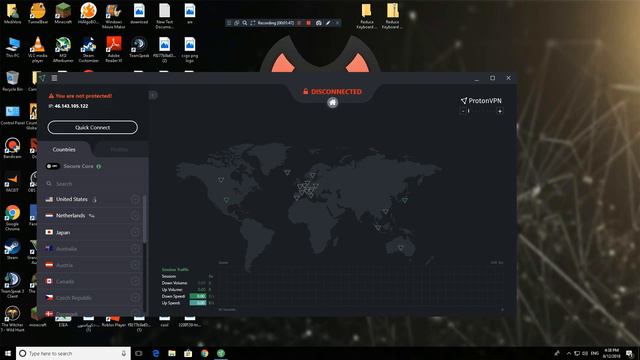The image size is (640, 360).
Task: Click the ProtonVPN brand label
Action: 481,100
